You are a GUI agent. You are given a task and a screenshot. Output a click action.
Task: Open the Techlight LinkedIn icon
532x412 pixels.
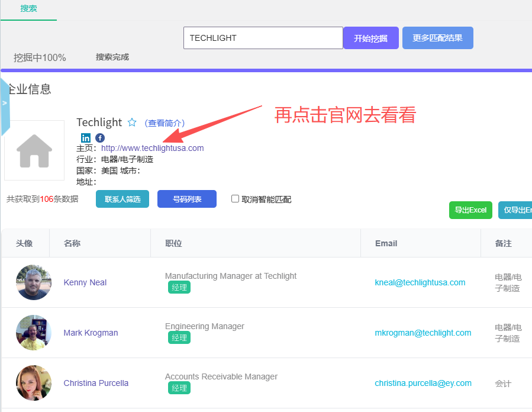click(85, 138)
